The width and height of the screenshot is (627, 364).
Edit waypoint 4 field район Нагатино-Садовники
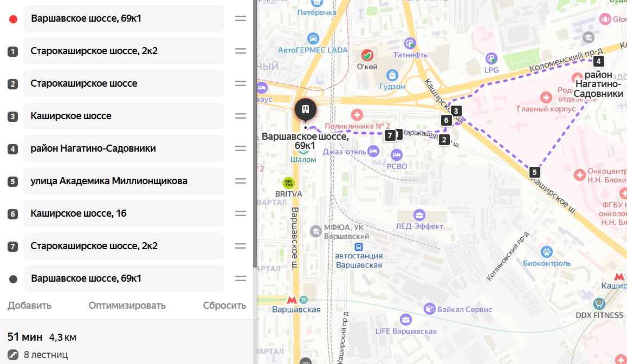(124, 148)
